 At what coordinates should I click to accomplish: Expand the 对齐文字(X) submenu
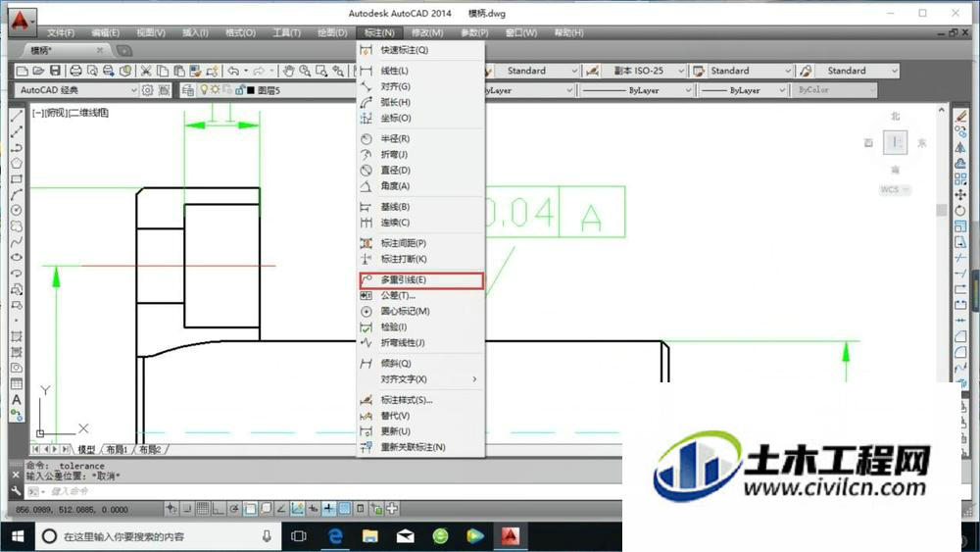[x=420, y=378]
